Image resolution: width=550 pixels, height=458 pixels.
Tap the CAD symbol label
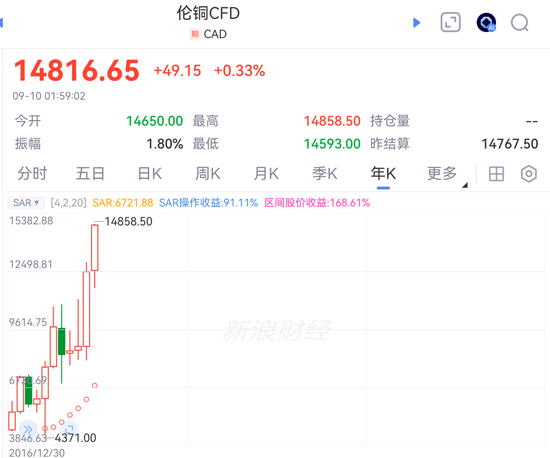(215, 34)
